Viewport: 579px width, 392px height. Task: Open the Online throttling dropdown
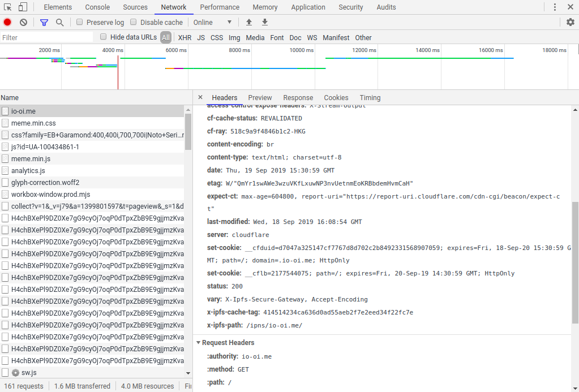pos(212,22)
